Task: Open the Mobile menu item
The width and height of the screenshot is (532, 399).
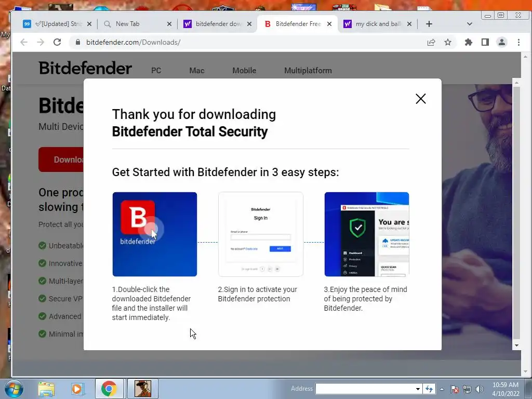Action: click(244, 71)
